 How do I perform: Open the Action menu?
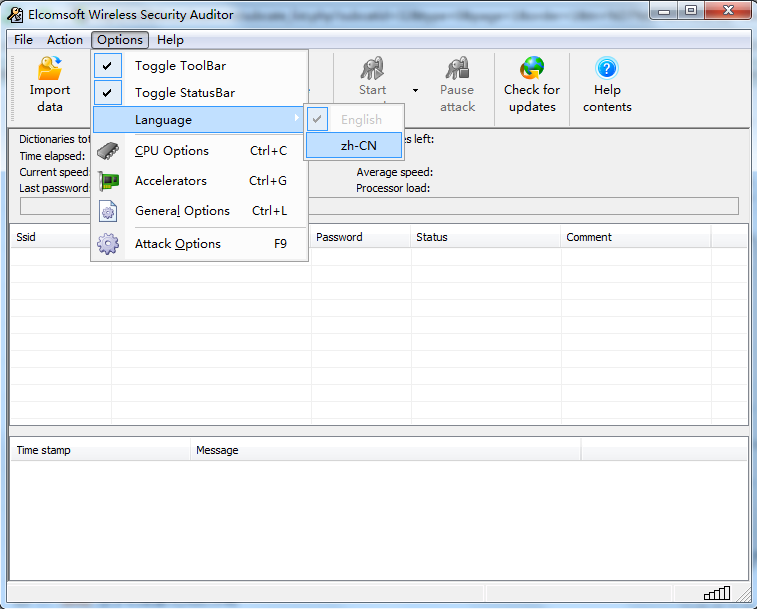pyautogui.click(x=65, y=40)
